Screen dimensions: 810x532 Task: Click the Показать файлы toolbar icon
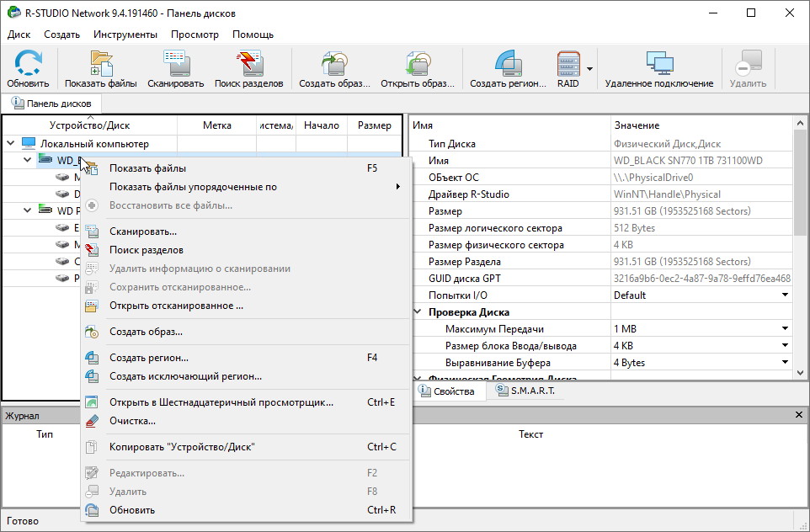101,62
